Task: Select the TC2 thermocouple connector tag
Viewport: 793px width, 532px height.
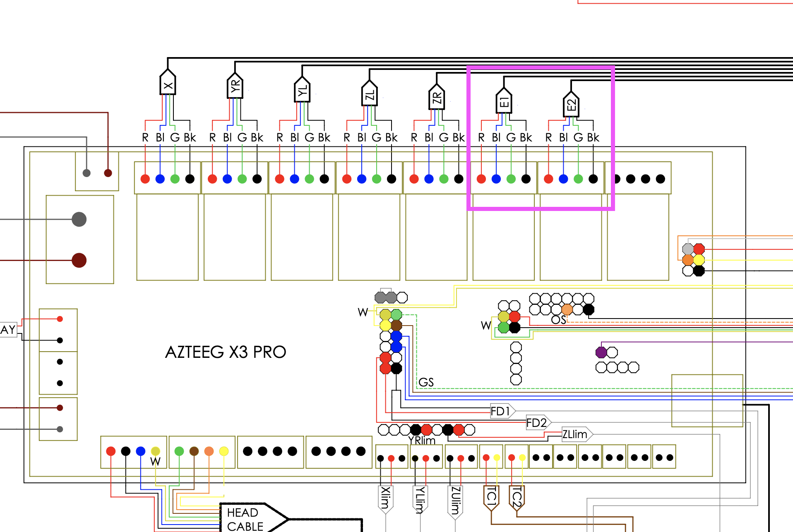Action: tap(517, 498)
